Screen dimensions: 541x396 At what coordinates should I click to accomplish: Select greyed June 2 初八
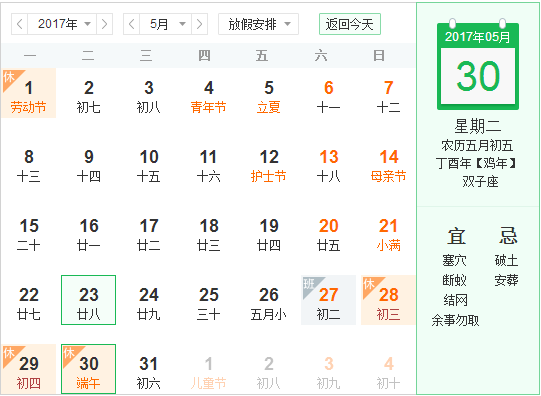click(x=269, y=369)
